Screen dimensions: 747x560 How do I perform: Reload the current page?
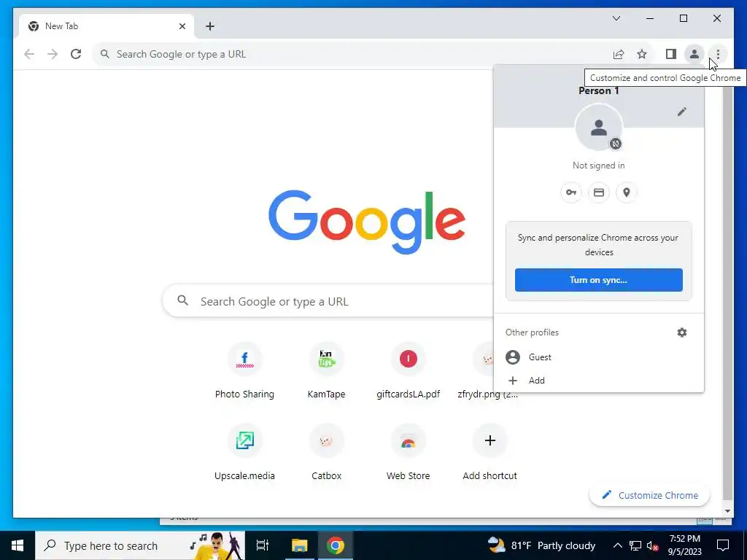pyautogui.click(x=76, y=54)
